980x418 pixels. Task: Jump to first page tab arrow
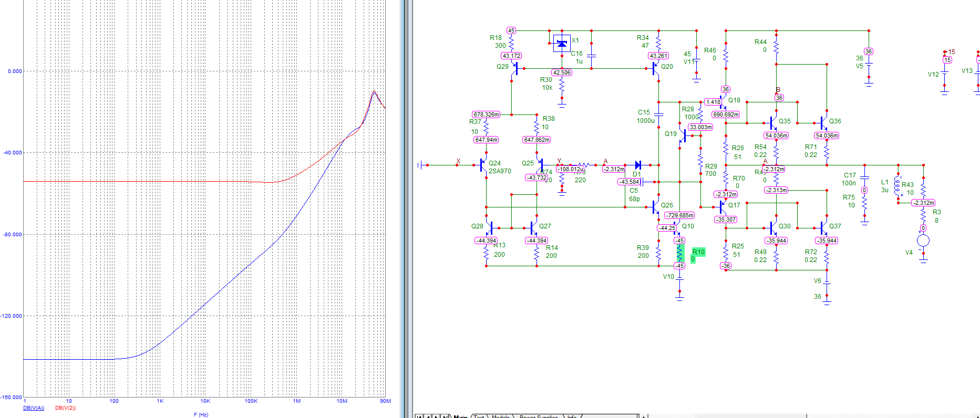coord(419,416)
